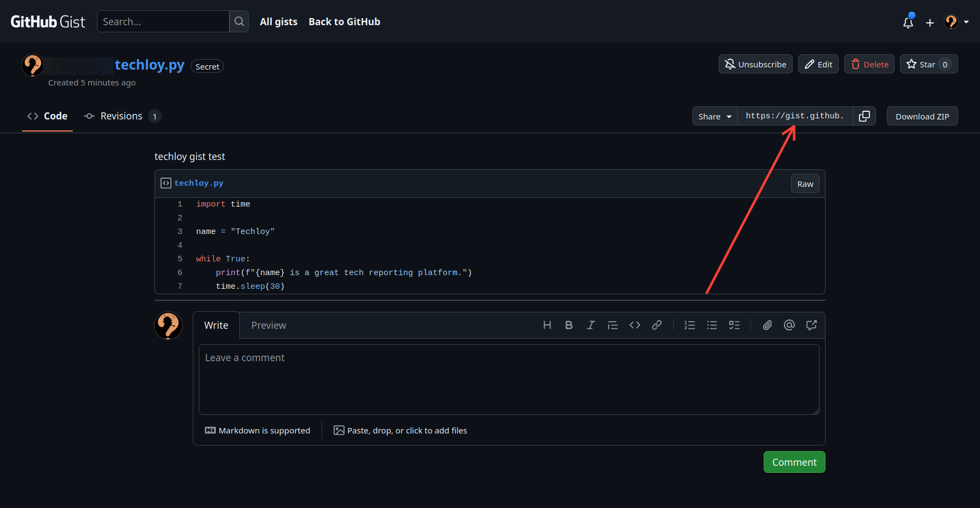980x508 pixels.
Task: Mention a user with the @ icon
Action: (789, 325)
